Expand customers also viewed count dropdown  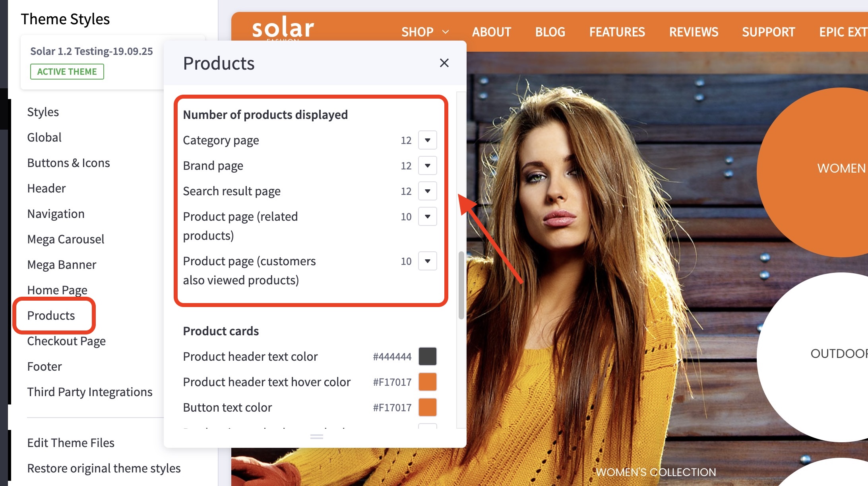[427, 261]
